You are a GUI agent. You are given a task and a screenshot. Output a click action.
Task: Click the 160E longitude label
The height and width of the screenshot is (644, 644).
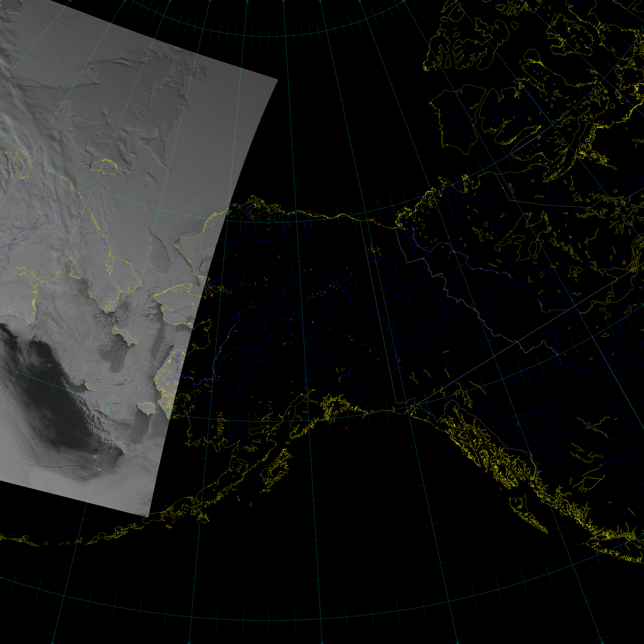pyautogui.click(x=70, y=1)
